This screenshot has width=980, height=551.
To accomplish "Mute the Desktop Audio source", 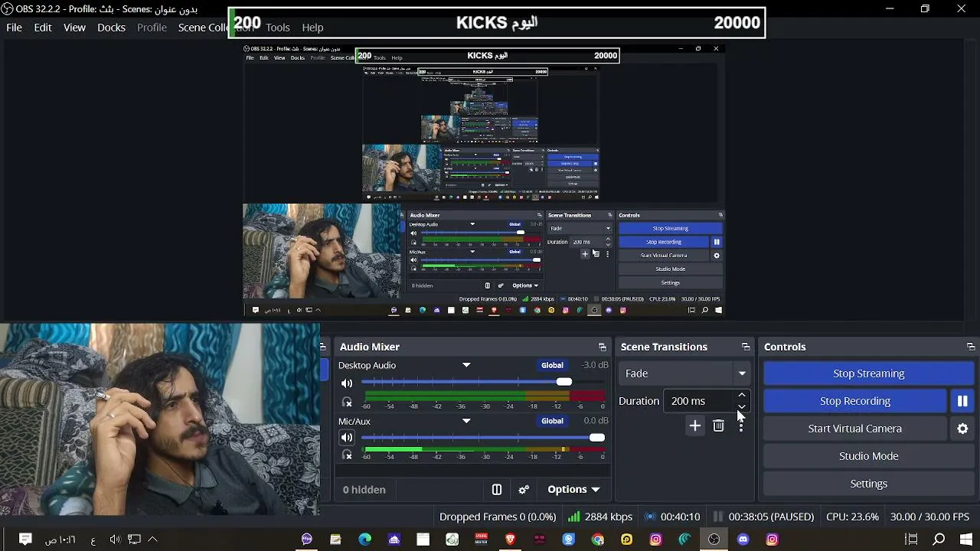I will tap(347, 383).
